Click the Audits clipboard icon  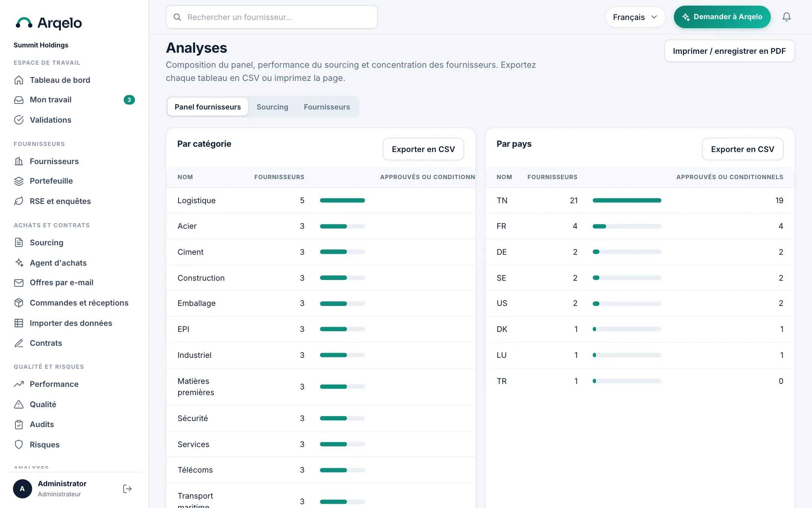[x=19, y=424]
